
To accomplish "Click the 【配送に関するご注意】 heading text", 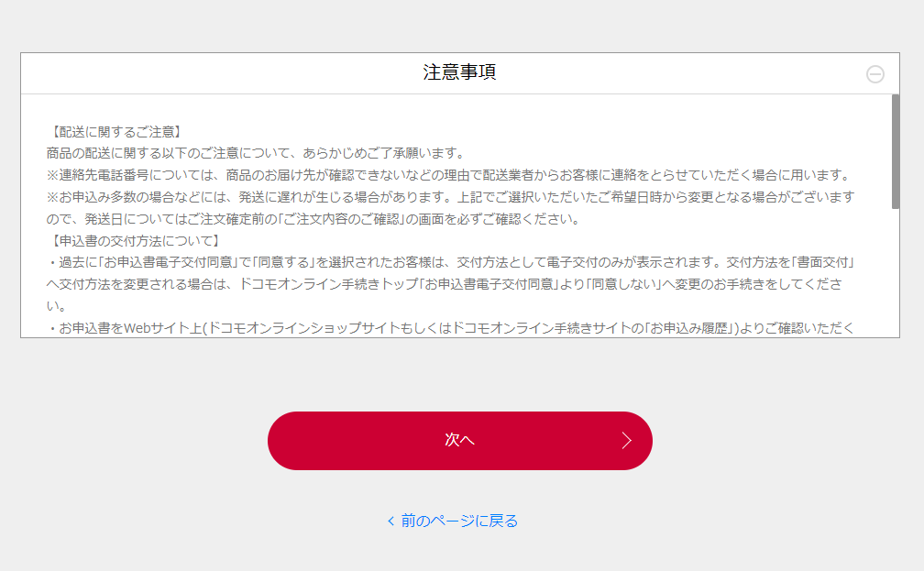I will pos(116,131).
